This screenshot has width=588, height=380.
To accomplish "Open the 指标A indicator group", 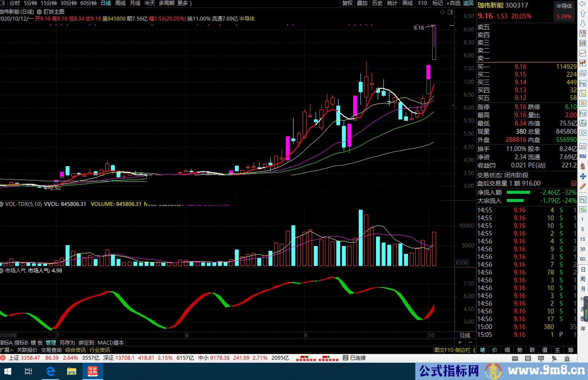I will [6, 342].
